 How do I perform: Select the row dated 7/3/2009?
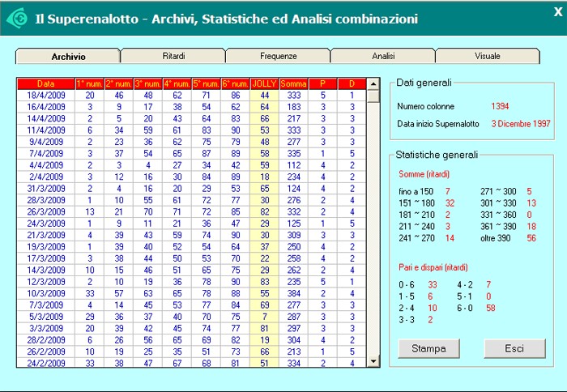tap(192, 305)
